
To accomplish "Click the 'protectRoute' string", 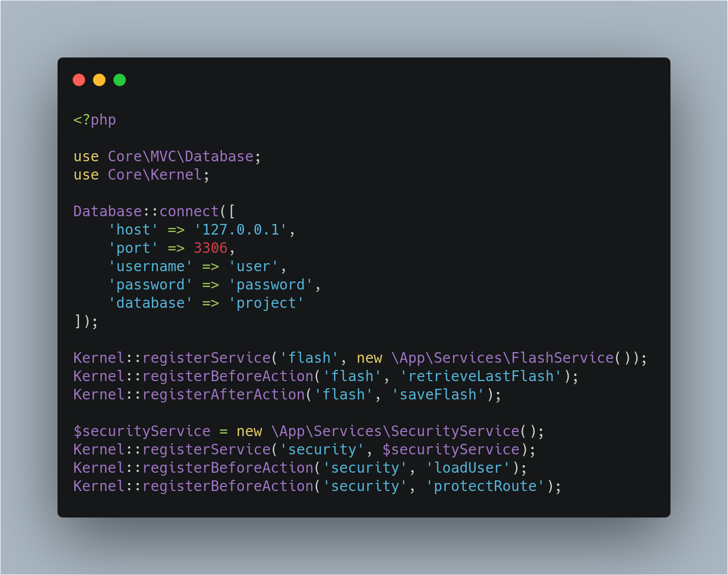I will pos(486,486).
